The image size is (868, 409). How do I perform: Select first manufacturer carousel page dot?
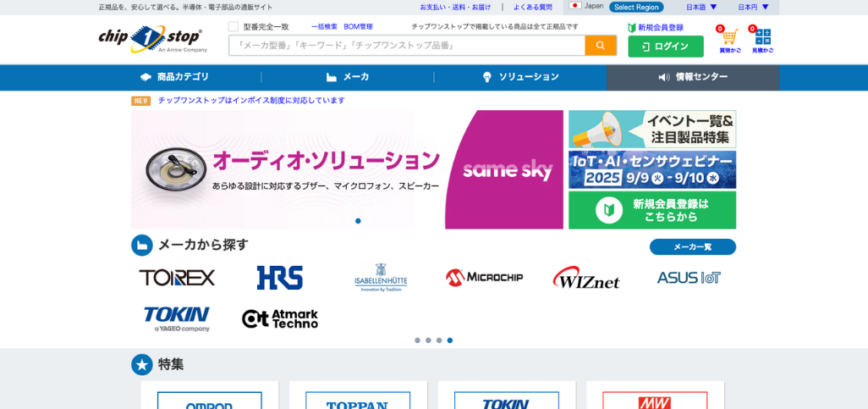[x=417, y=340]
